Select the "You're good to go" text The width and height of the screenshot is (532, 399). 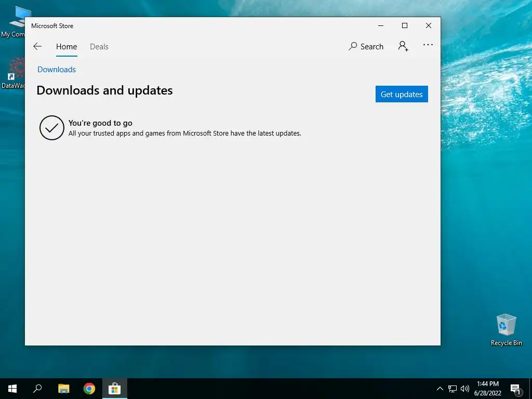coord(100,123)
